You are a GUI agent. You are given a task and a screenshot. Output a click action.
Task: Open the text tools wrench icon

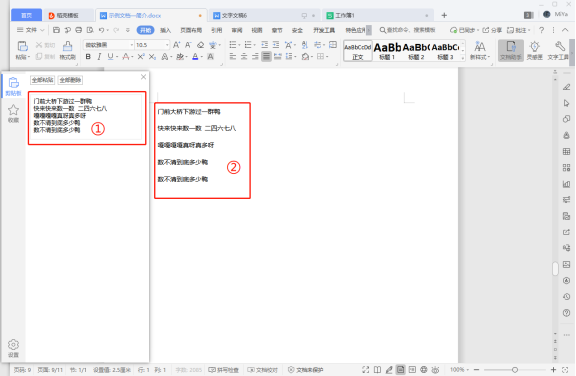tap(558, 50)
